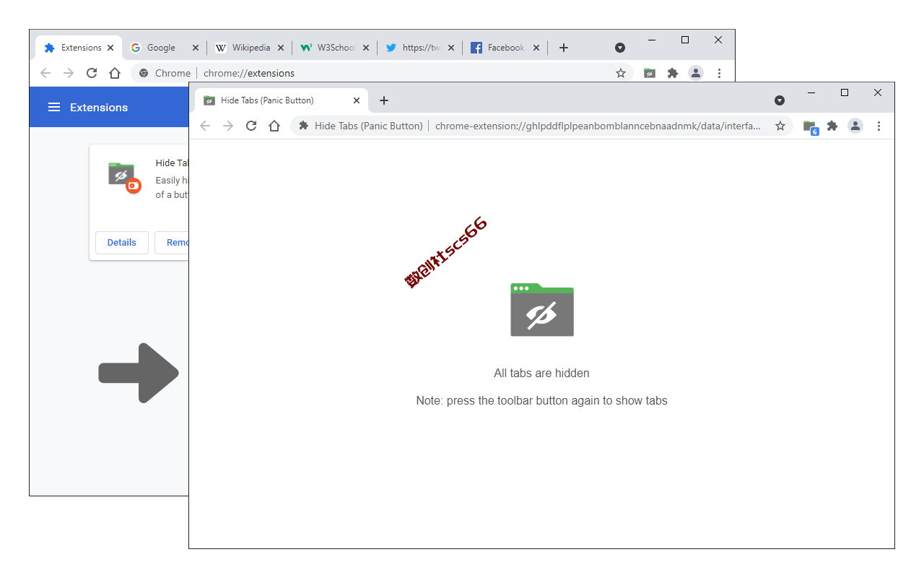Close the back Chrome window
This screenshot has width=924, height=578.
tap(718, 40)
